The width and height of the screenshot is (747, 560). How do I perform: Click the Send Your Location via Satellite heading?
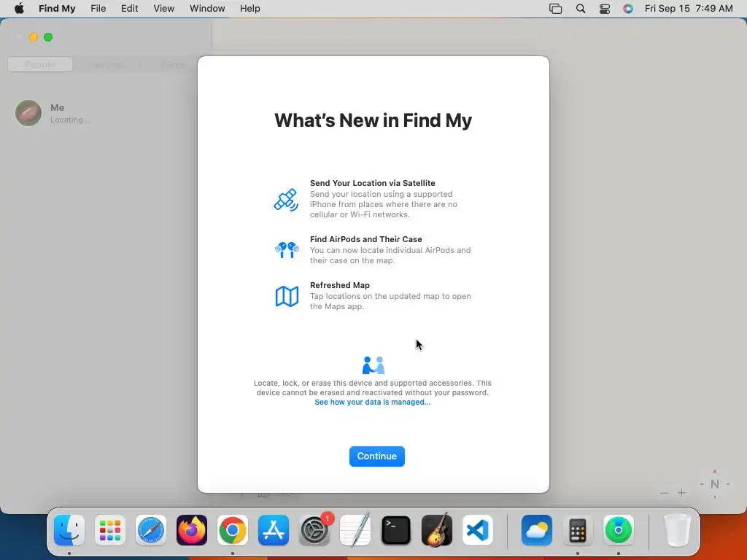373,183
